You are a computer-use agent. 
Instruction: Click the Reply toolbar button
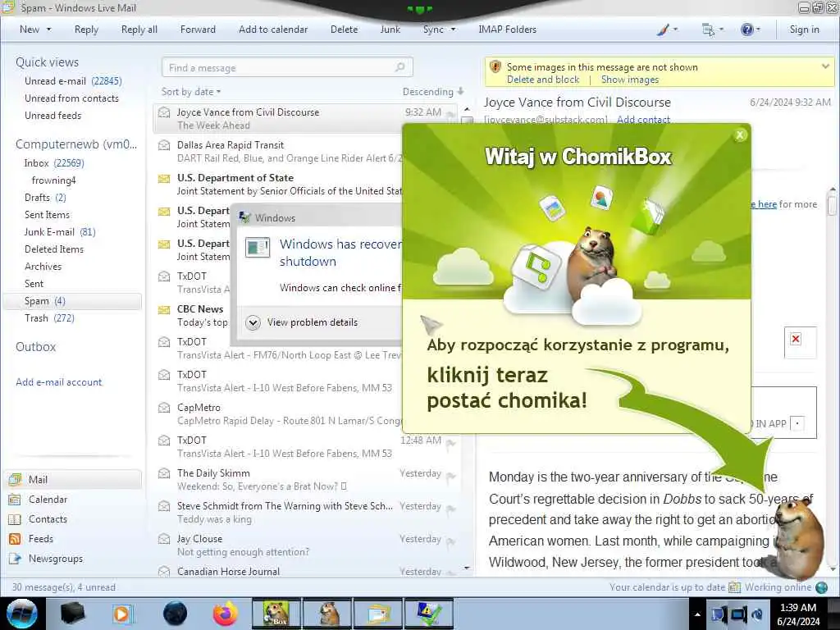point(86,30)
